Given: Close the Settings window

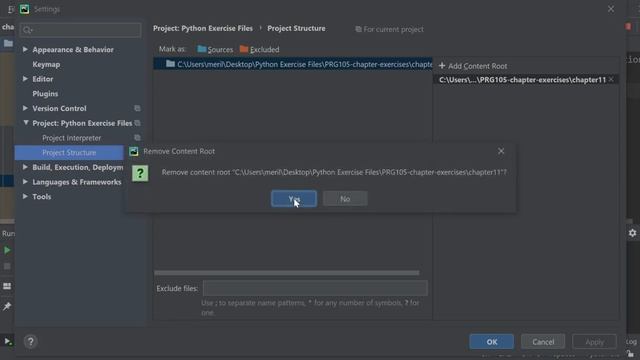Looking at the screenshot, I should [611, 9].
